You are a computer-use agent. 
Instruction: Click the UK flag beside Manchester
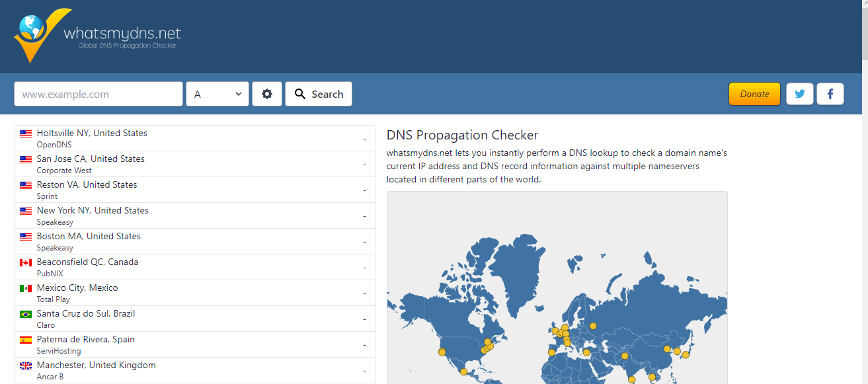coord(26,365)
